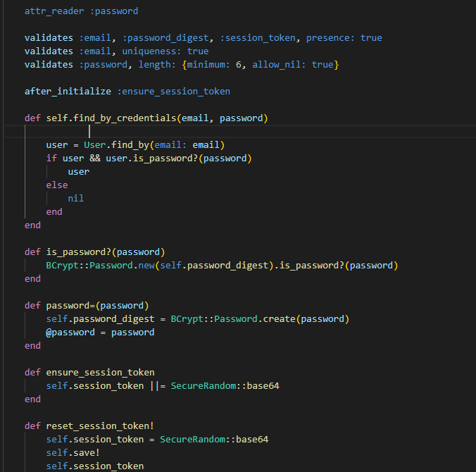This screenshot has height=472, width=476.
Task: Click last line 'self.session_token' at bottom
Action: click(95, 466)
